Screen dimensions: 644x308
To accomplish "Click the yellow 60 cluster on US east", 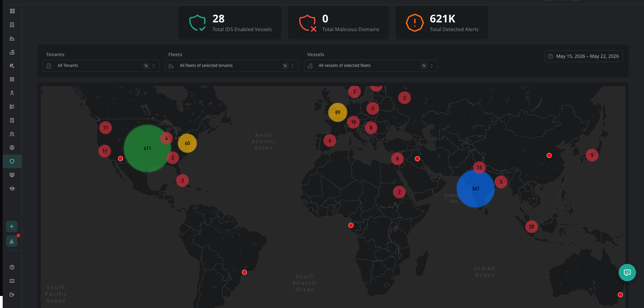I will click(x=187, y=143).
